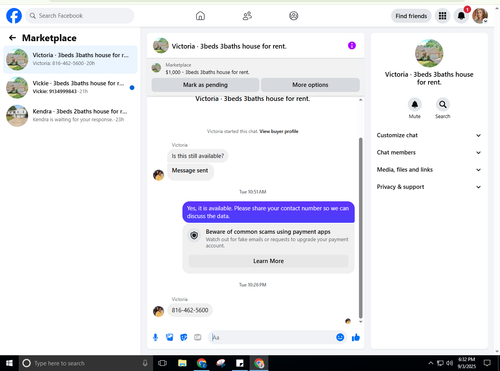Viewport: 500px width, 371px height.
Task: Click the shield icon in scam warning
Action: [194, 236]
